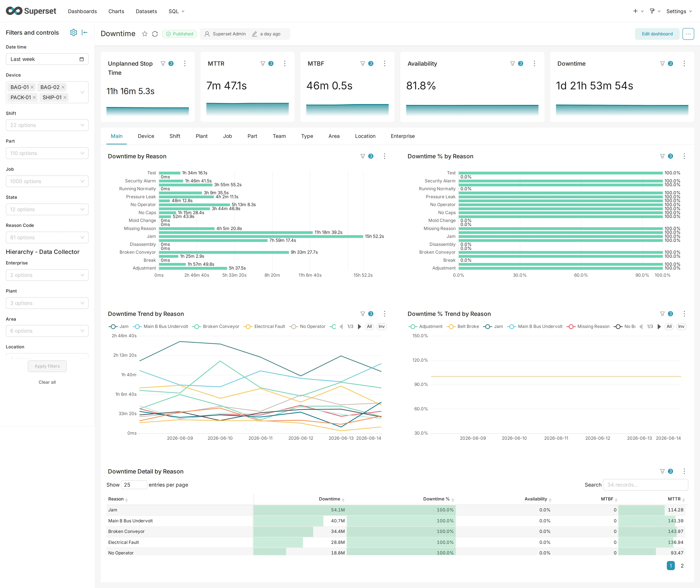Toggle Jam series in Downtime Trend legend
The image size is (700, 588).
click(119, 326)
